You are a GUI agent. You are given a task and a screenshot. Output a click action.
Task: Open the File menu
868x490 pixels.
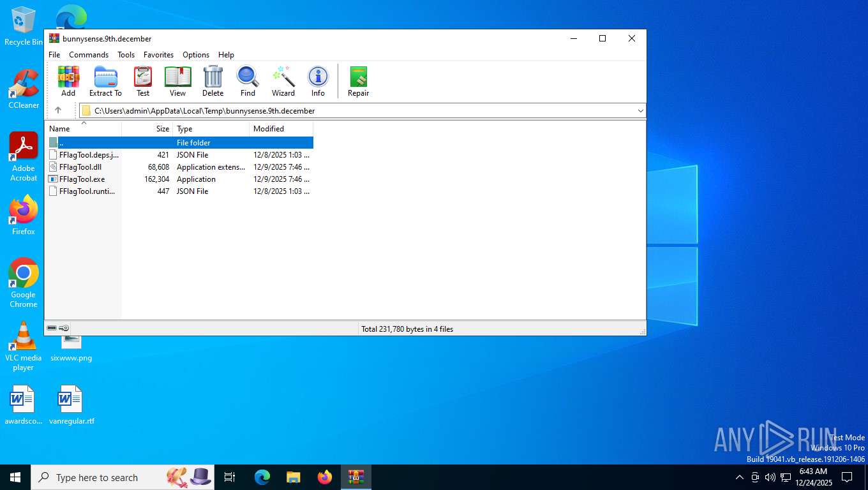[x=54, y=55]
